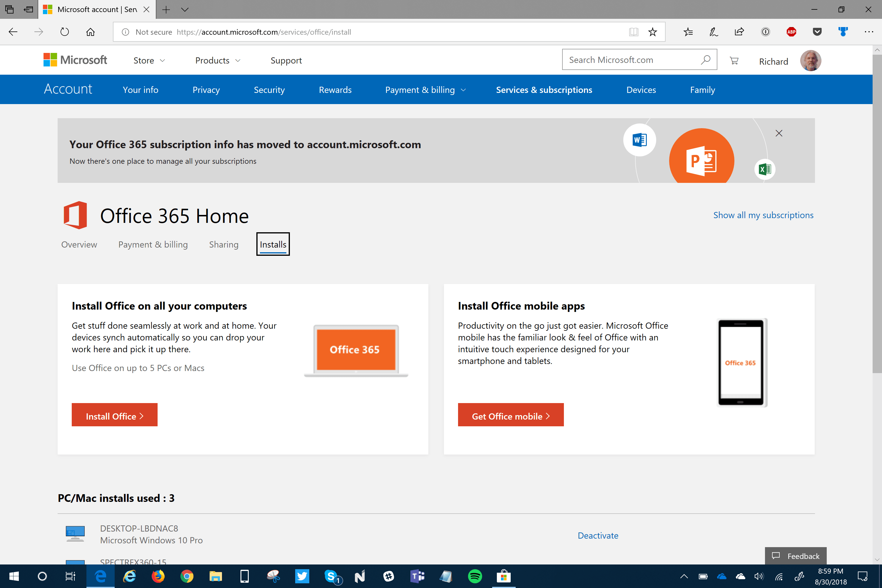Screen dimensions: 882x588
Task: Launch Firefox from taskbar
Action: [x=158, y=576]
